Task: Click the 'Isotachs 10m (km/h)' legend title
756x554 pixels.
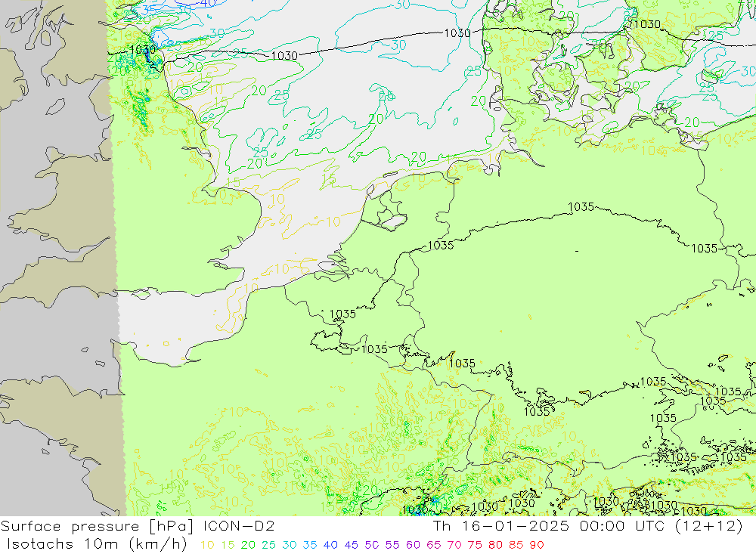Action: click(97, 544)
